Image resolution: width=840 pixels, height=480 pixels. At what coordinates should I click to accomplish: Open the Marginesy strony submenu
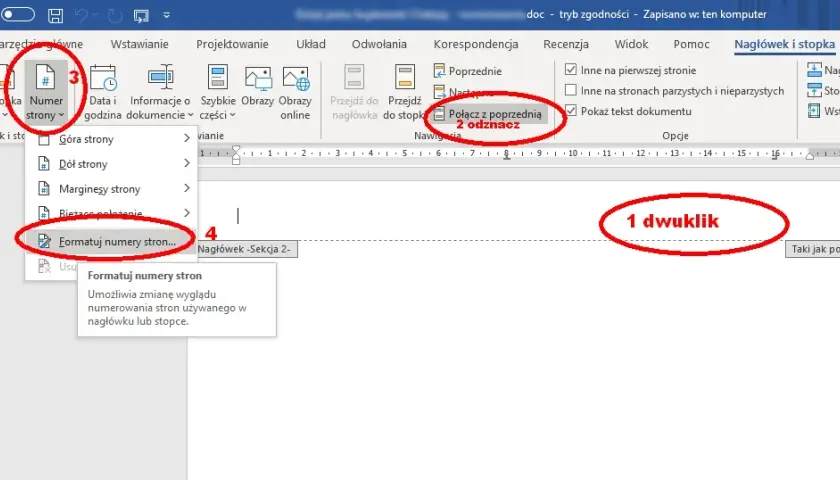point(111,189)
